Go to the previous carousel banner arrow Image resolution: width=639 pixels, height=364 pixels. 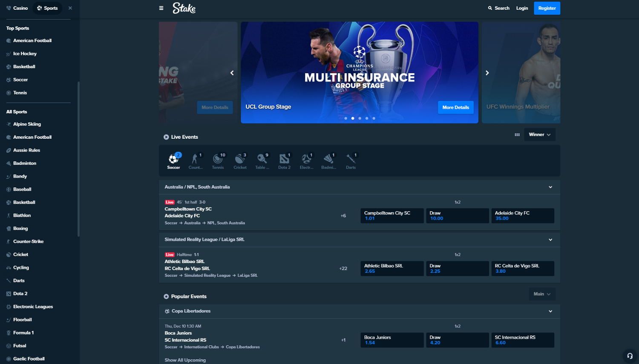pyautogui.click(x=232, y=73)
